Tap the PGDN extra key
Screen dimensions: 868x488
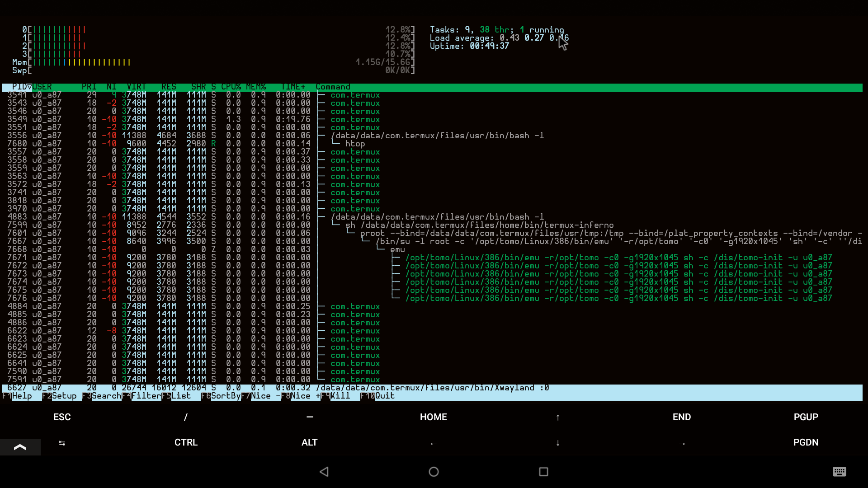[806, 442]
